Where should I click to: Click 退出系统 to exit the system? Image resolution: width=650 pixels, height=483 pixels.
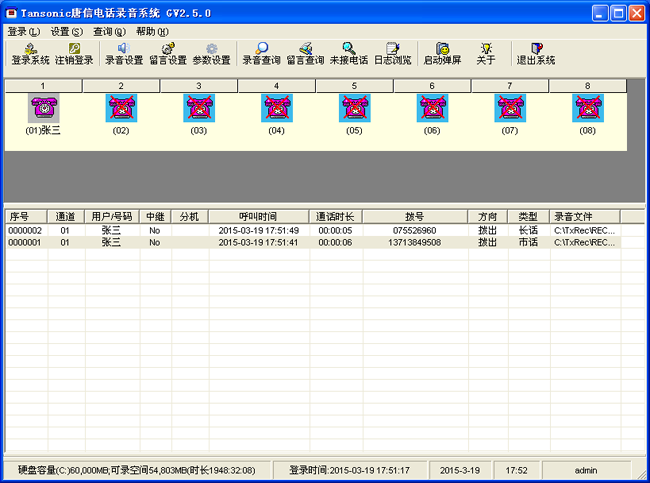pos(535,53)
